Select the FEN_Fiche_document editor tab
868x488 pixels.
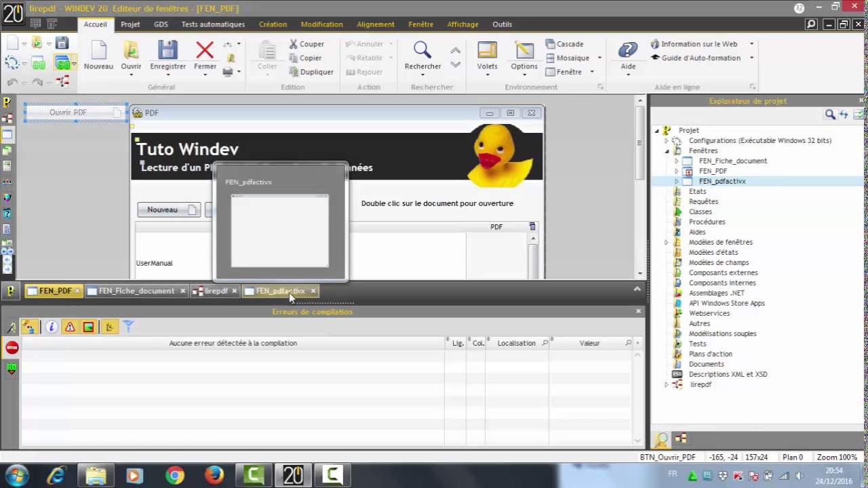click(136, 291)
